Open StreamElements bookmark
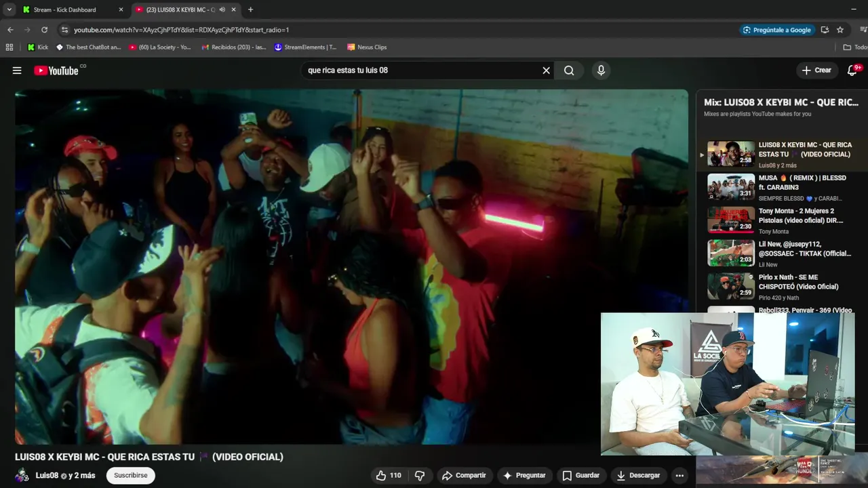868x488 pixels. click(x=306, y=47)
